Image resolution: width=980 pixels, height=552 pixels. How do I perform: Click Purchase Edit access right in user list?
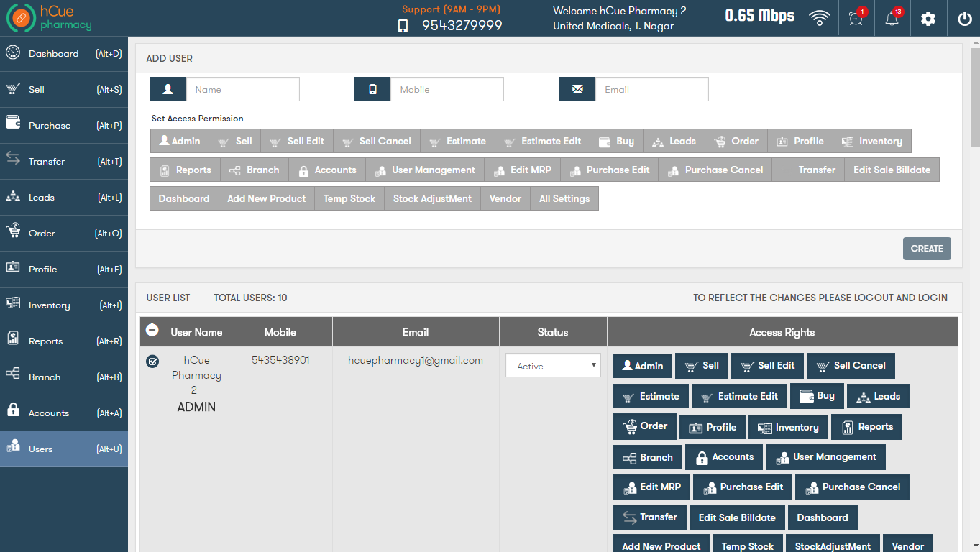[743, 487]
